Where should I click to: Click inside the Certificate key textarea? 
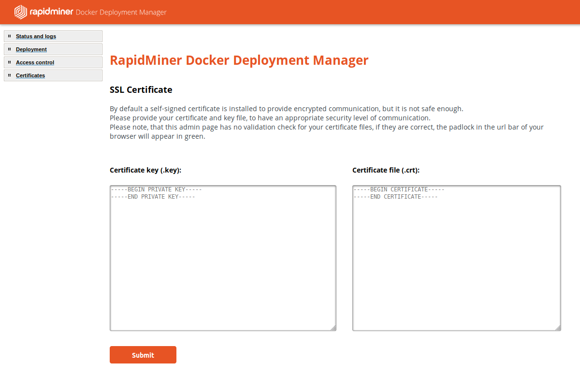(223, 258)
